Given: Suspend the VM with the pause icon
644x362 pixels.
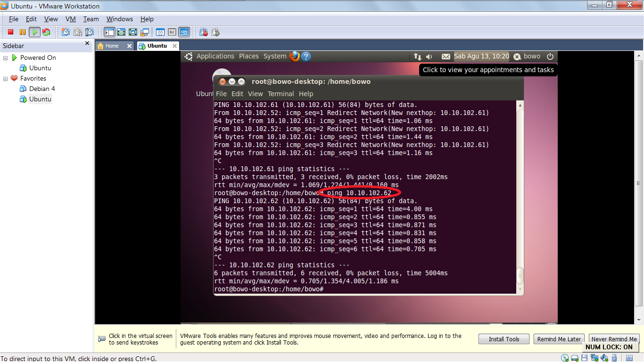Looking at the screenshot, I should point(22,32).
